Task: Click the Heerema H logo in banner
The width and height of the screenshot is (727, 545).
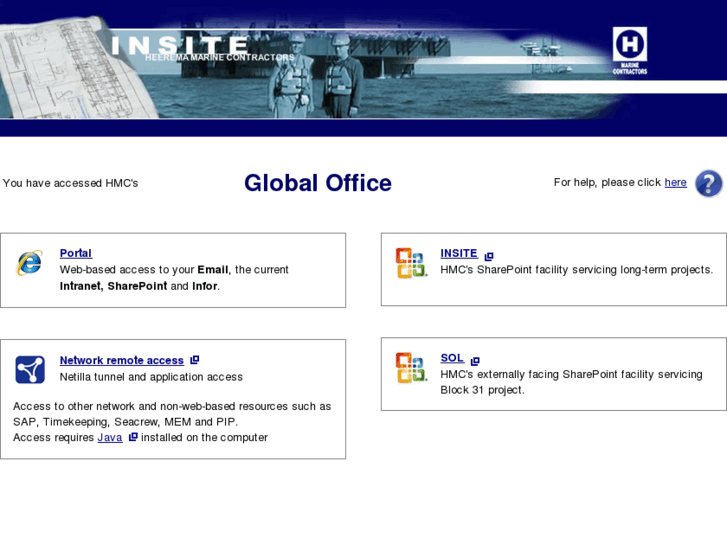Action: 630,51
